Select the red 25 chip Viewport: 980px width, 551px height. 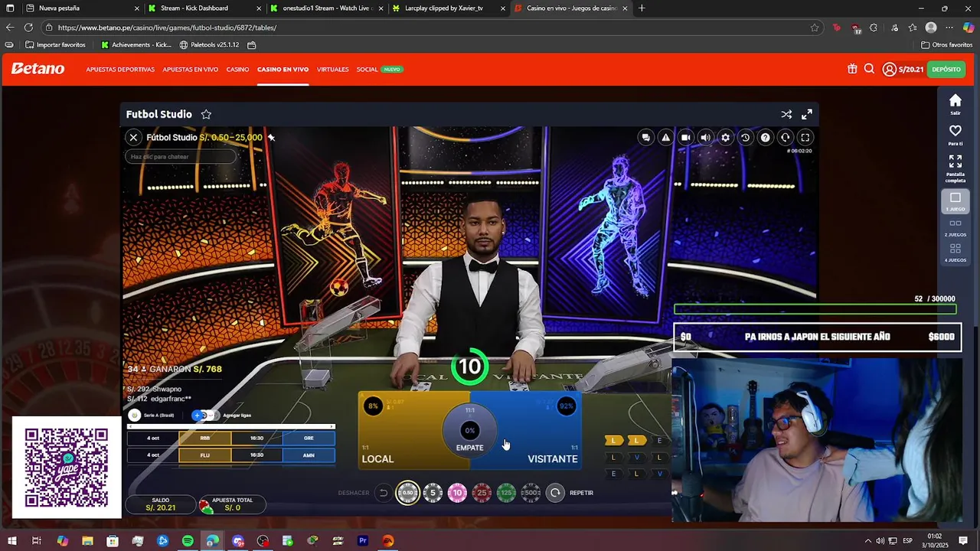[x=482, y=493]
